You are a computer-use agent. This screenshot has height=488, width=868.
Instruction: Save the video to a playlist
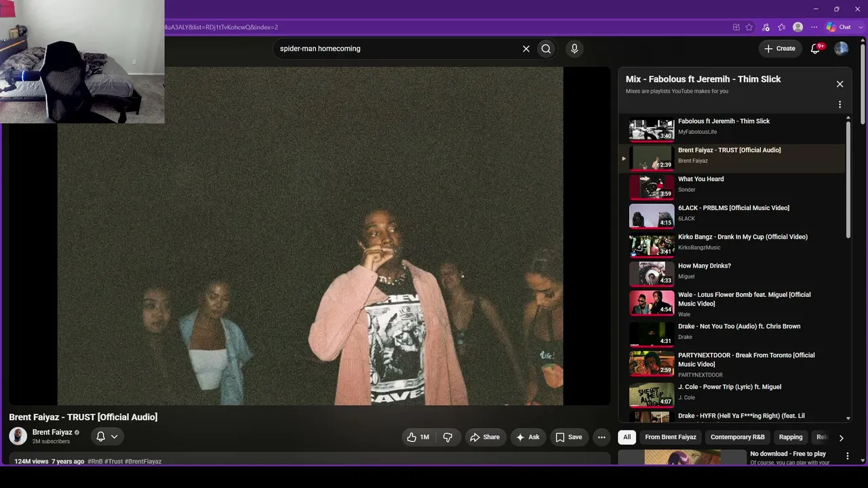coord(569,437)
